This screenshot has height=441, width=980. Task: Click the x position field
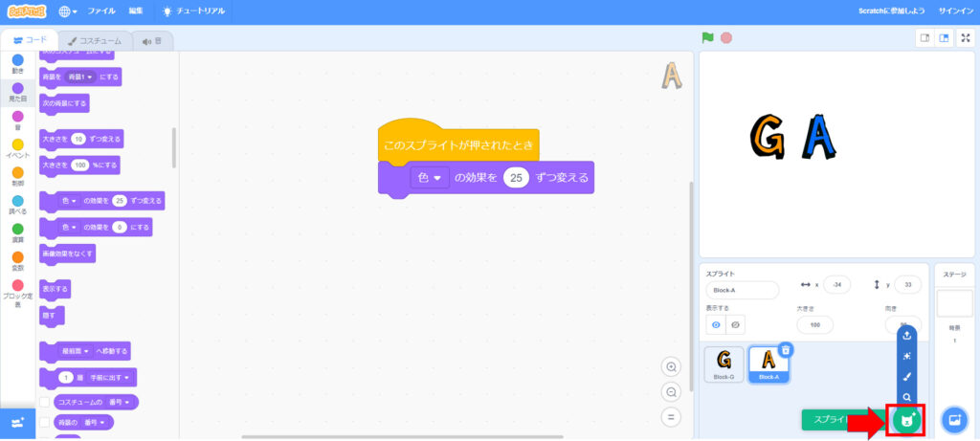[x=836, y=285]
